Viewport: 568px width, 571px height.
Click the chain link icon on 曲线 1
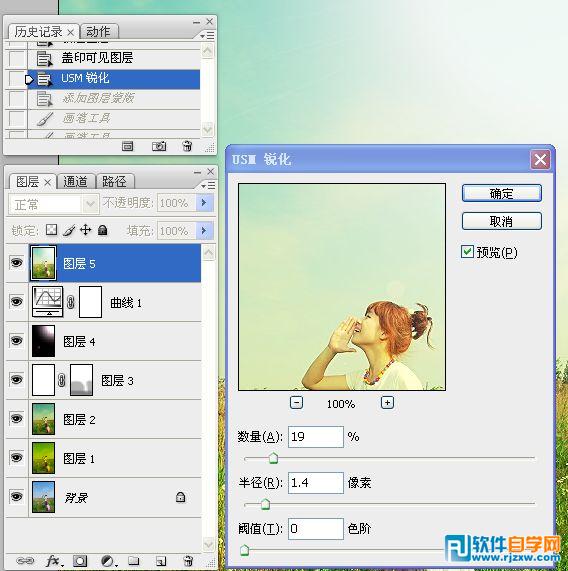pos(71,302)
